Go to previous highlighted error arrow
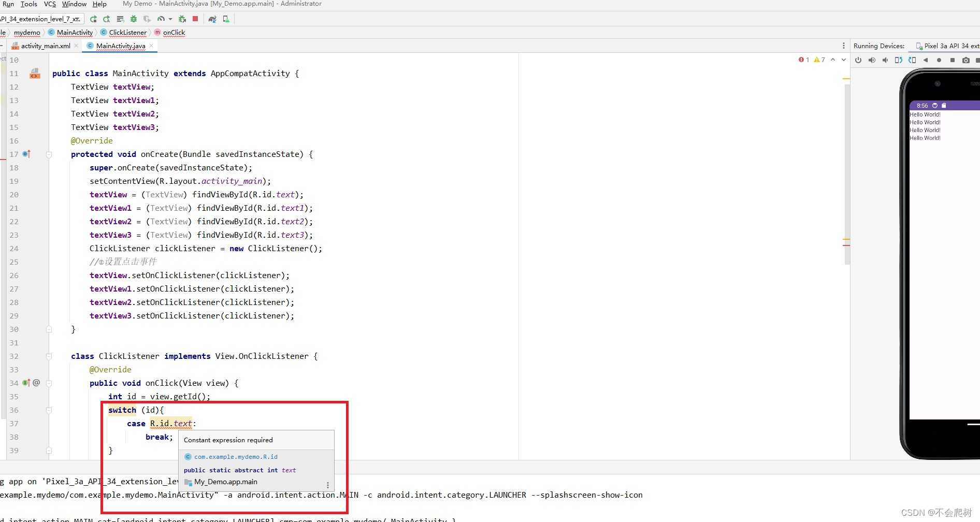 click(833, 60)
